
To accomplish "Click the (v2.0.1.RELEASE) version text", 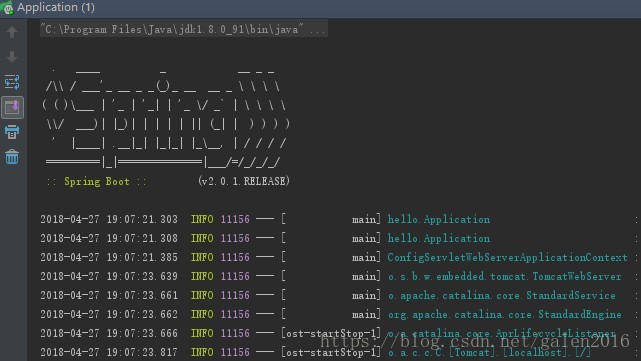I will pyautogui.click(x=244, y=181).
